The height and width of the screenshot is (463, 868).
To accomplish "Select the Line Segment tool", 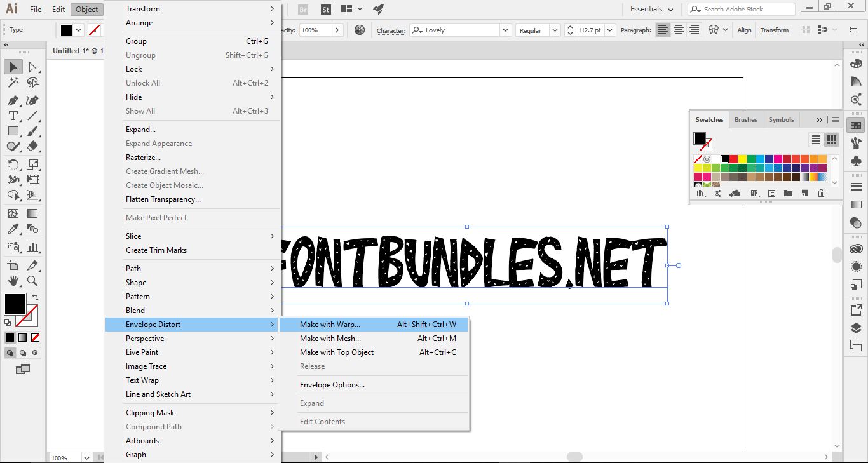I will coord(32,116).
